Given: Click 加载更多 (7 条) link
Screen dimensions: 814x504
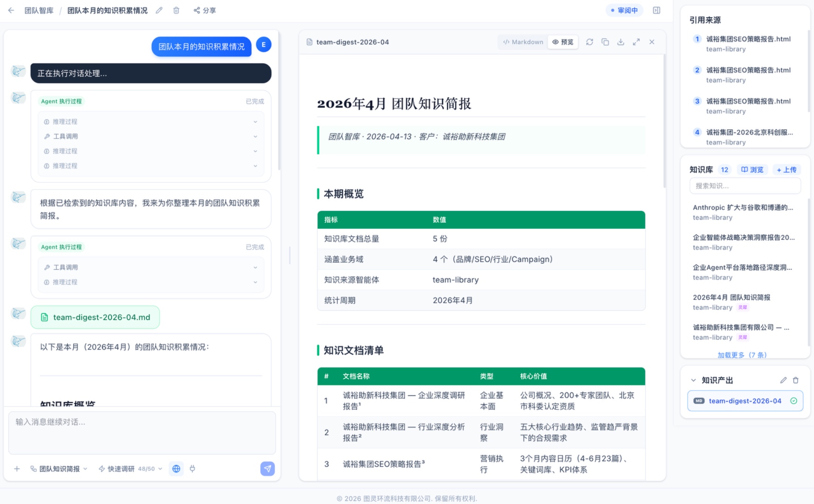Looking at the screenshot, I should pos(742,355).
